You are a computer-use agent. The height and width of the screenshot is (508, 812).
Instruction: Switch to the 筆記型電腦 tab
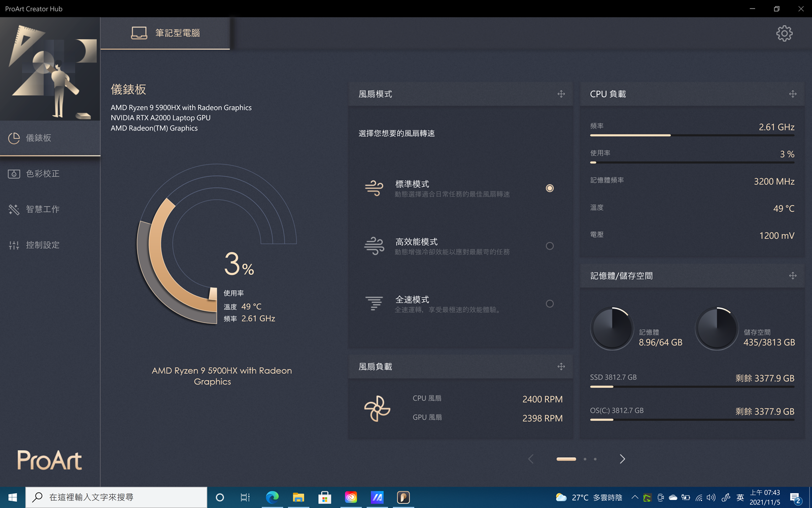point(165,34)
